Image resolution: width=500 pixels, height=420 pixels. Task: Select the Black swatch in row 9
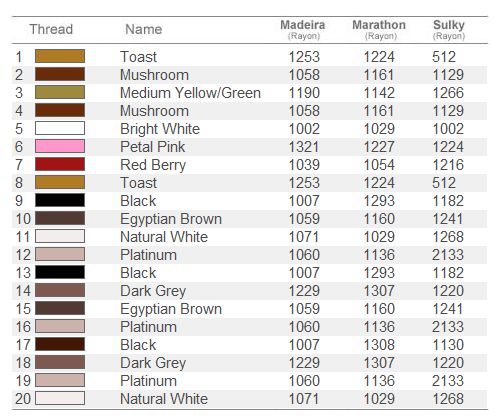coord(60,200)
